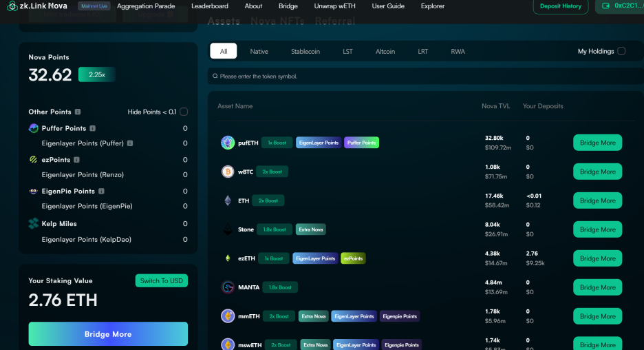Click Bridge More for ETH

click(598, 200)
